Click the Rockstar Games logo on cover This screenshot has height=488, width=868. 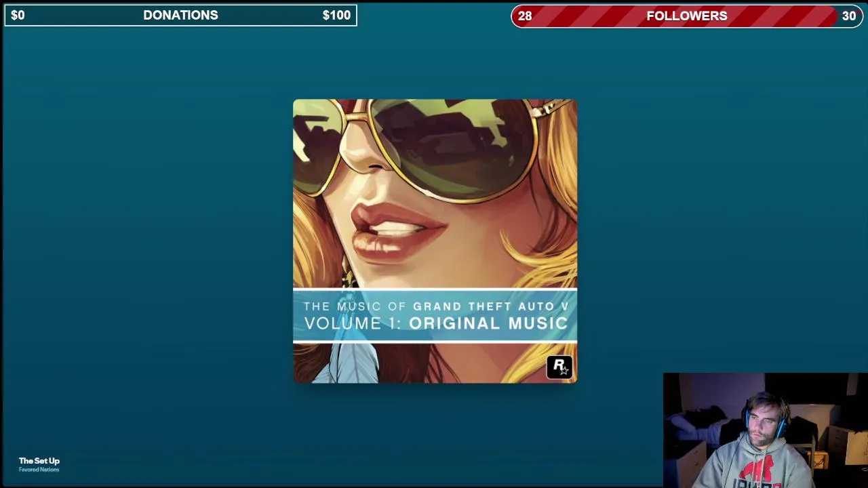(559, 367)
